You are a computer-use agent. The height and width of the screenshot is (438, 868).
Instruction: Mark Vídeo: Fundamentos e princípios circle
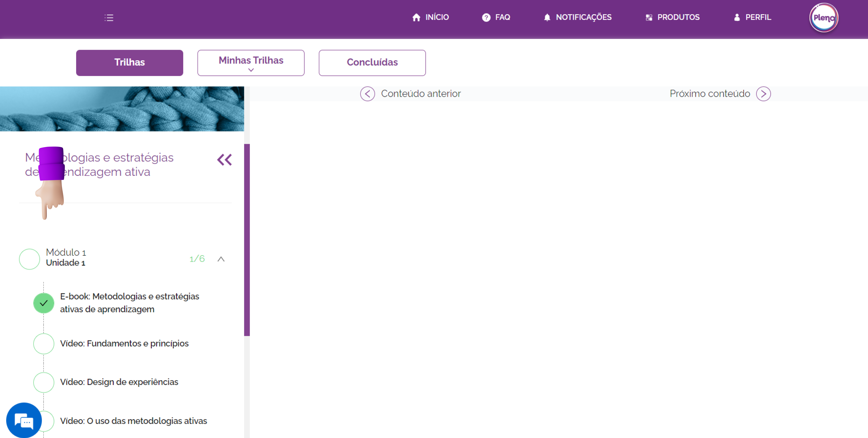pyautogui.click(x=44, y=343)
